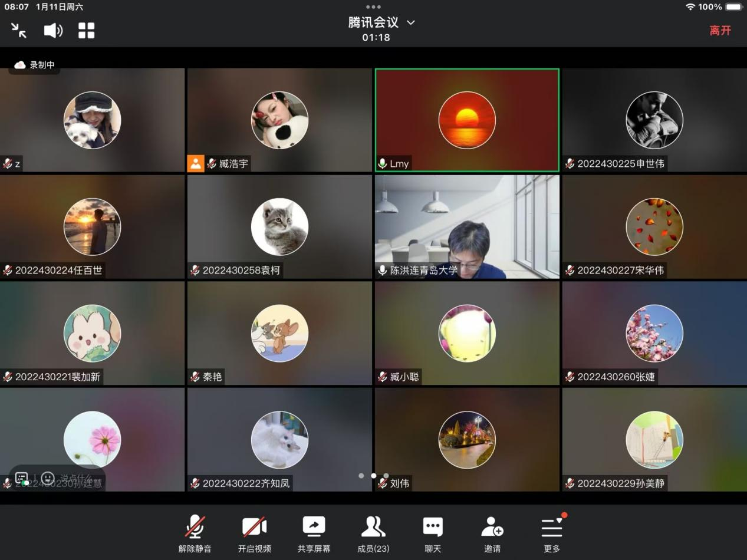Open the 成员(23) members list
Viewport: 747px width, 560px height.
tap(373, 533)
